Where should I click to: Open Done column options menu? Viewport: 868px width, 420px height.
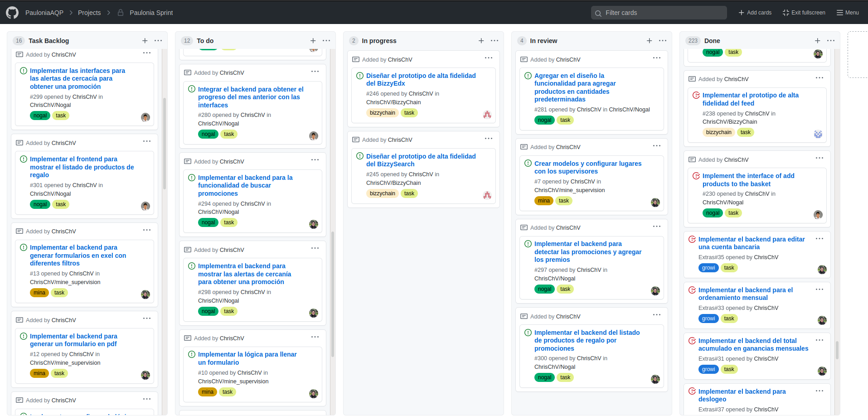[x=831, y=41]
